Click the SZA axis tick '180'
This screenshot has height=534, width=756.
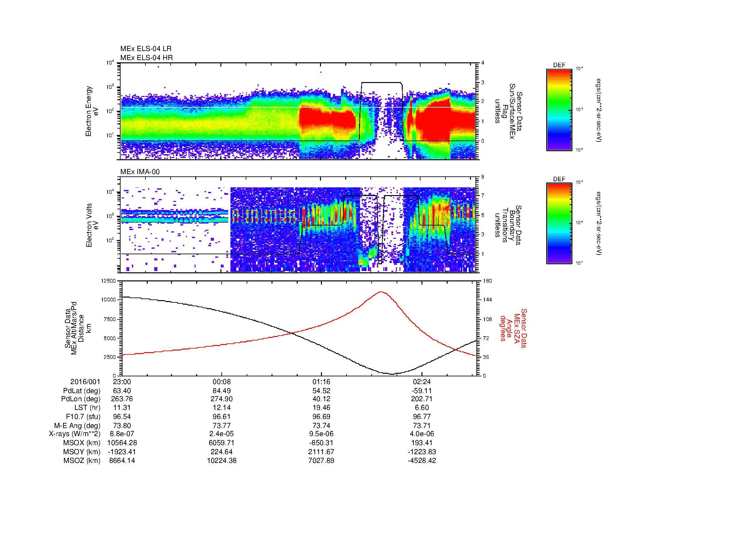tap(487, 281)
